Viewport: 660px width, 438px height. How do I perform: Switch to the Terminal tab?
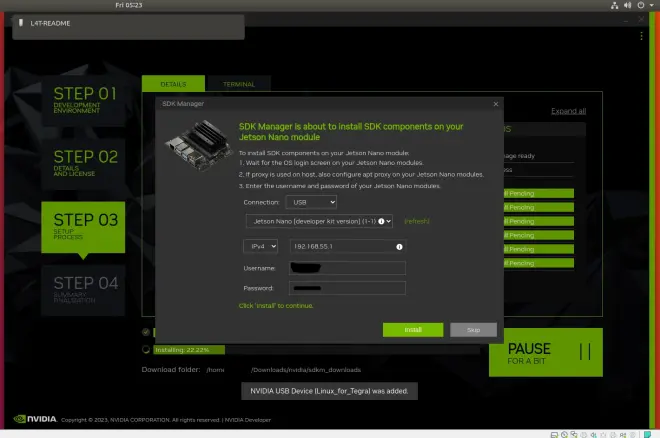point(239,84)
